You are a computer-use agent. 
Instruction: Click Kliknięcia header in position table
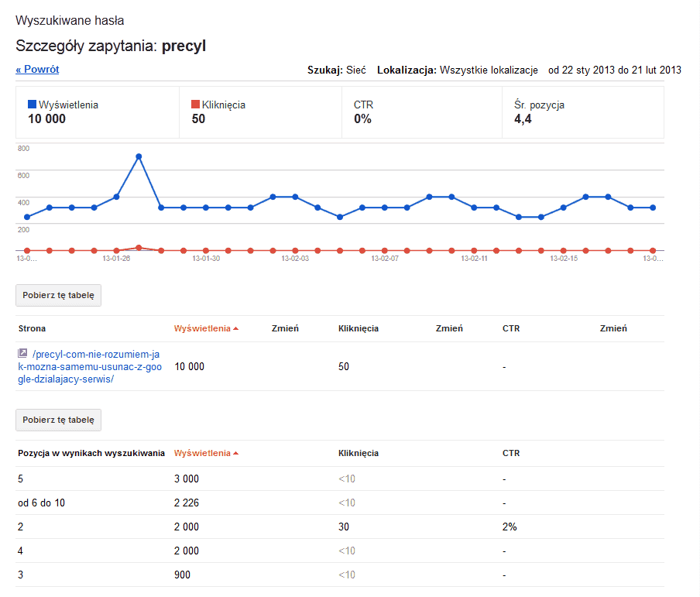[359, 453]
